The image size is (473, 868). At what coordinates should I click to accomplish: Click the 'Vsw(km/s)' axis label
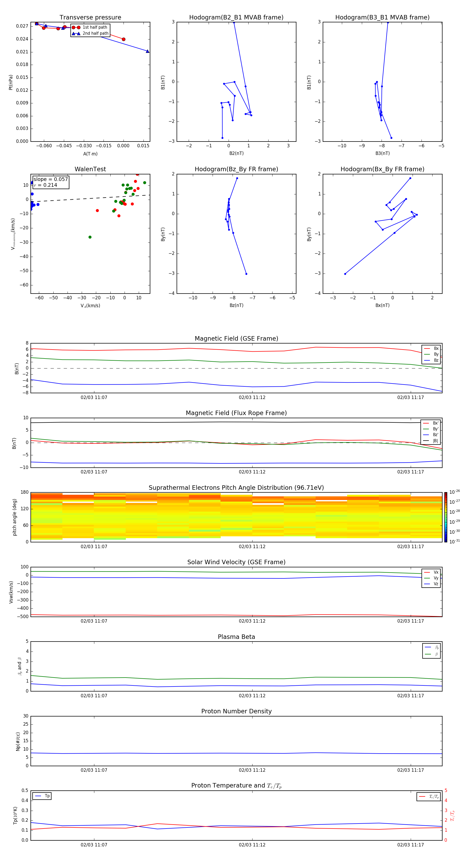coord(11,592)
